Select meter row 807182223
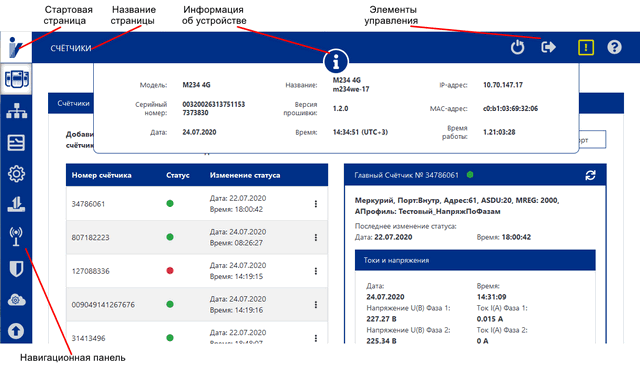 pyautogui.click(x=197, y=237)
